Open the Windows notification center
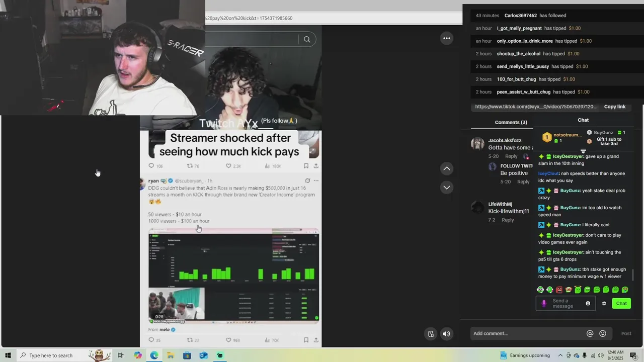This screenshot has width=644, height=362. 633,355
